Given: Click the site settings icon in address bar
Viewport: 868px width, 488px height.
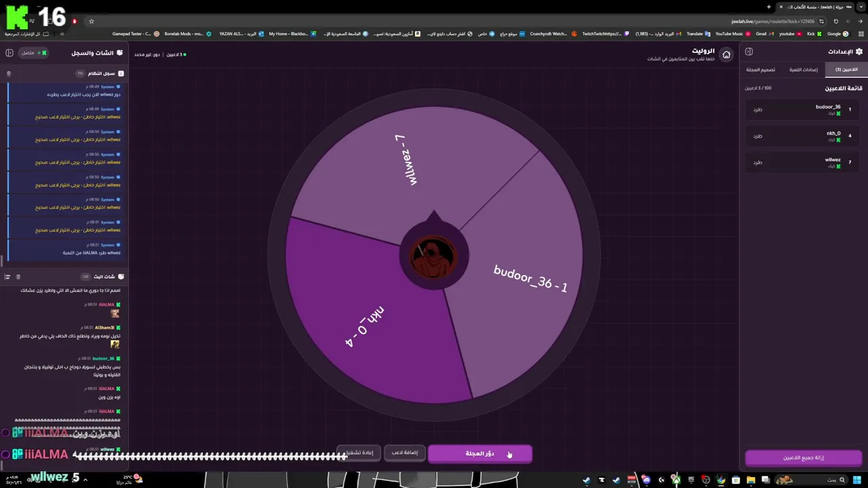Looking at the screenshot, I should (x=822, y=21).
